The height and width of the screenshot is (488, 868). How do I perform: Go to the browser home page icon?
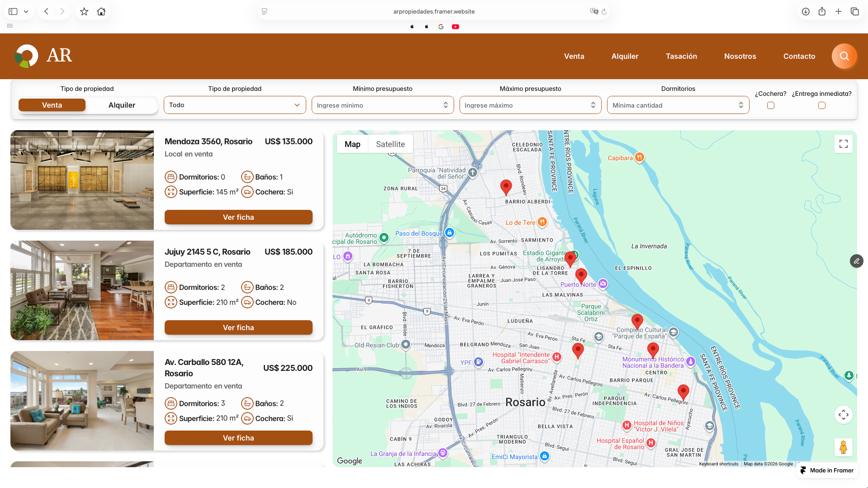coord(101,11)
